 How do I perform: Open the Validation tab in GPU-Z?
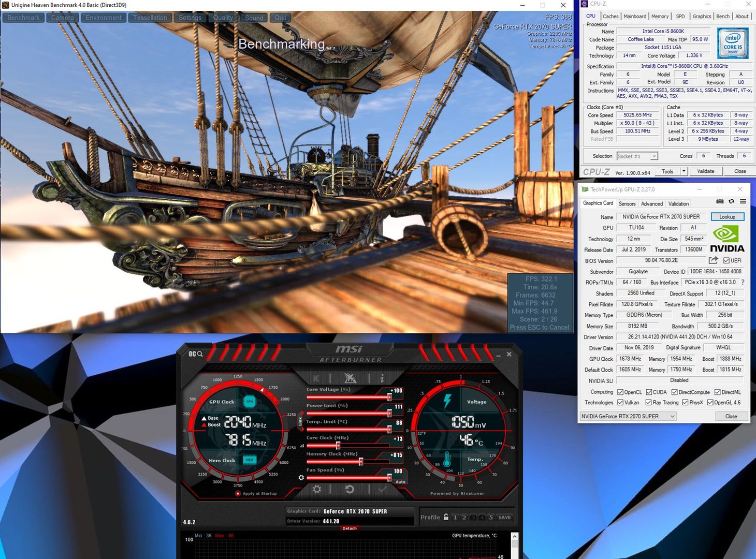[678, 203]
